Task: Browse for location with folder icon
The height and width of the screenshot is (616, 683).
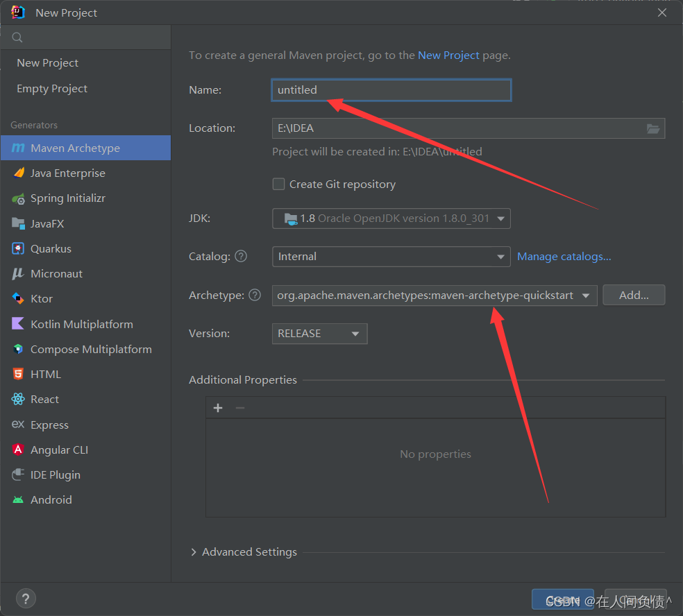Action: [x=653, y=128]
